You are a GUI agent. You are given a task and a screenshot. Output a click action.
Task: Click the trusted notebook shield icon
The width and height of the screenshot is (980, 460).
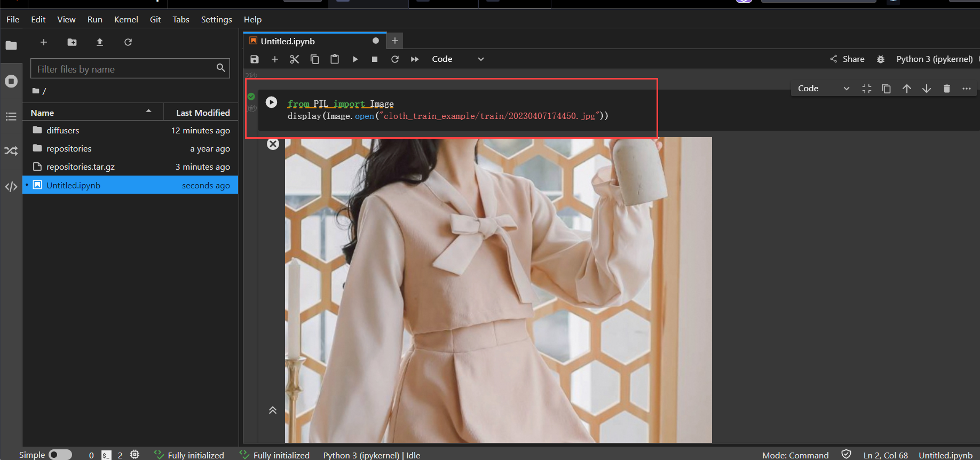tap(846, 454)
